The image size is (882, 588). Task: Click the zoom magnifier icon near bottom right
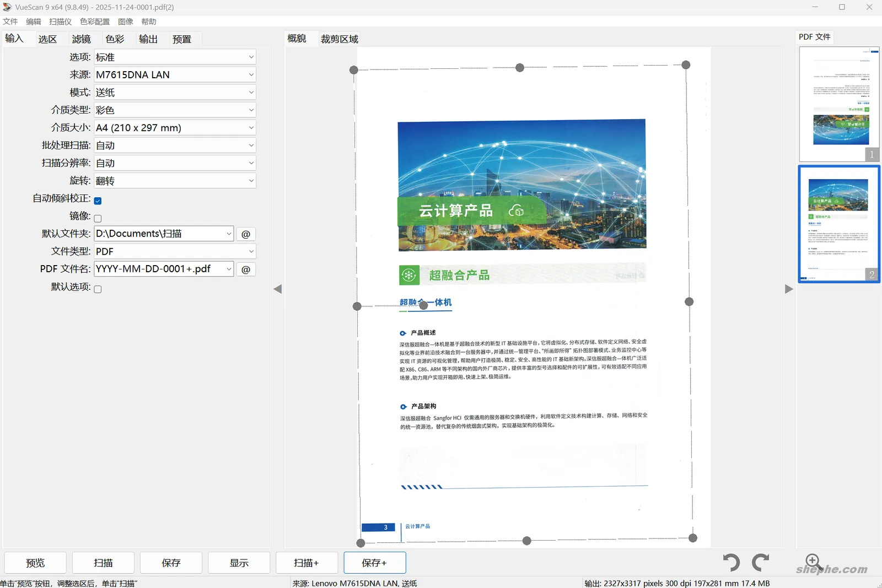coord(813,562)
